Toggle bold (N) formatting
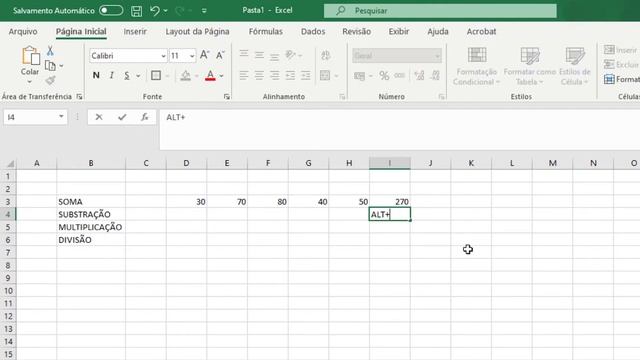 click(x=96, y=76)
